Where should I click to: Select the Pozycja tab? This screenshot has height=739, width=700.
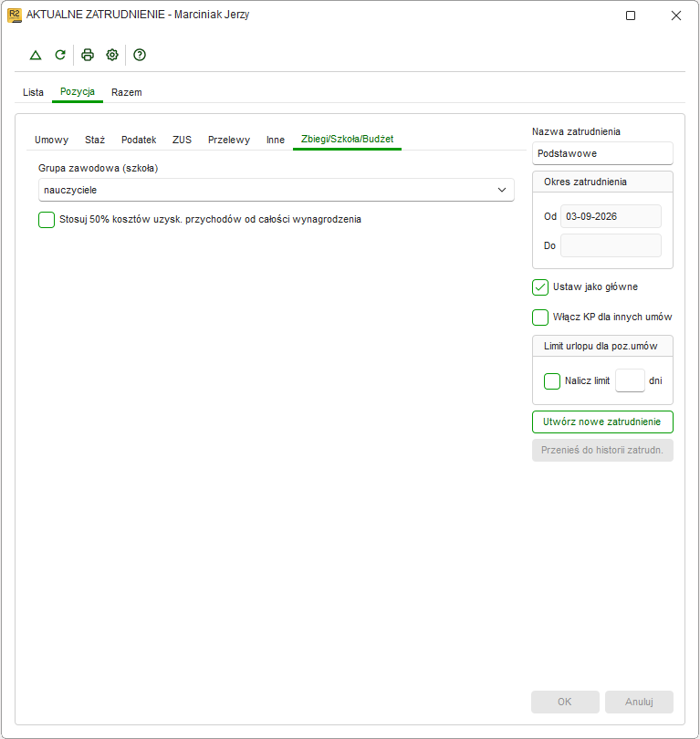[x=78, y=92]
